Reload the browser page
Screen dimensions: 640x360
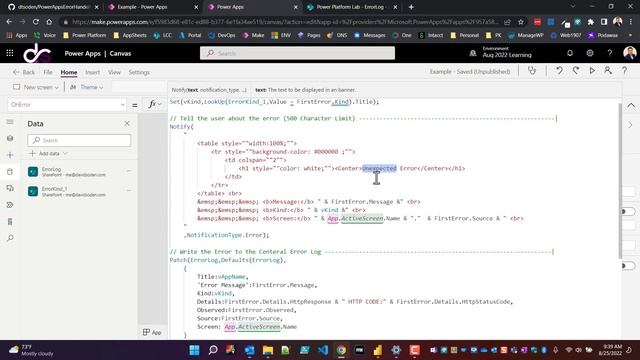click(36, 22)
